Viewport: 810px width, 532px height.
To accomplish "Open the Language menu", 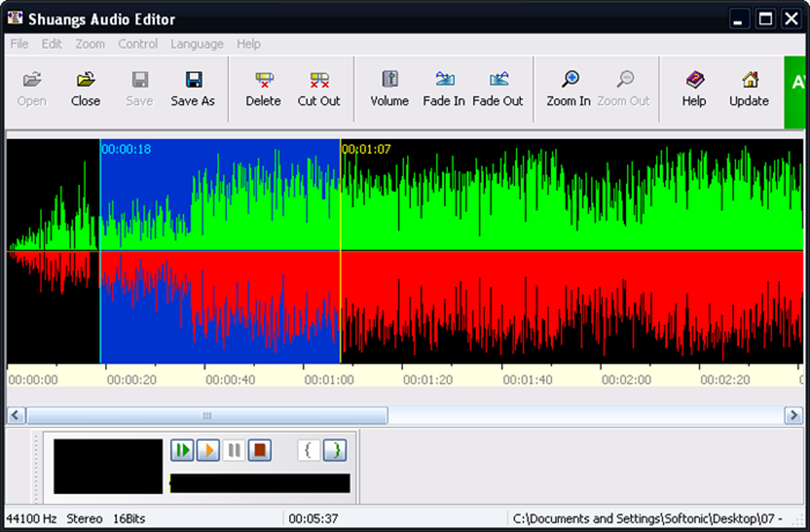I will click(x=197, y=44).
